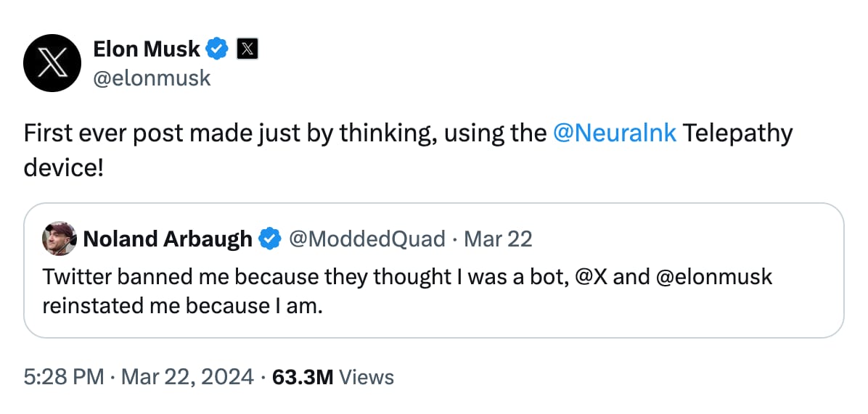868x414 pixels.
Task: Click the X logo profile avatar
Action: coord(52,63)
